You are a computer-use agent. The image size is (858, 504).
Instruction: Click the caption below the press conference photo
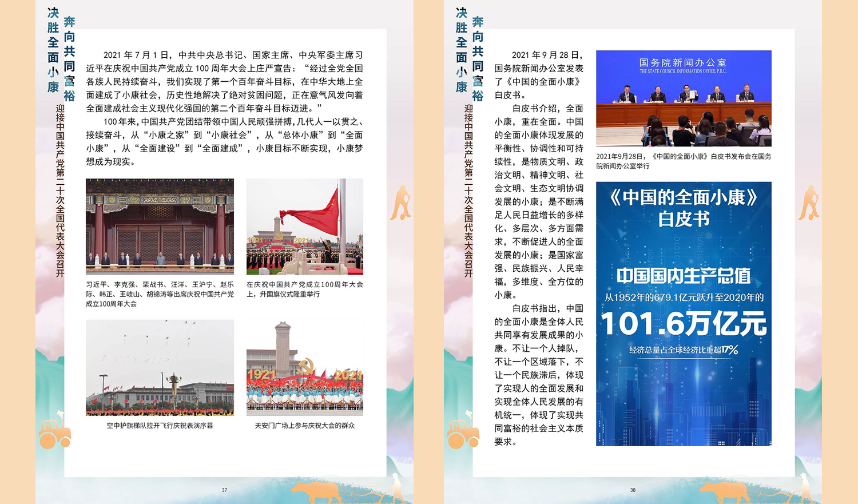[684, 161]
